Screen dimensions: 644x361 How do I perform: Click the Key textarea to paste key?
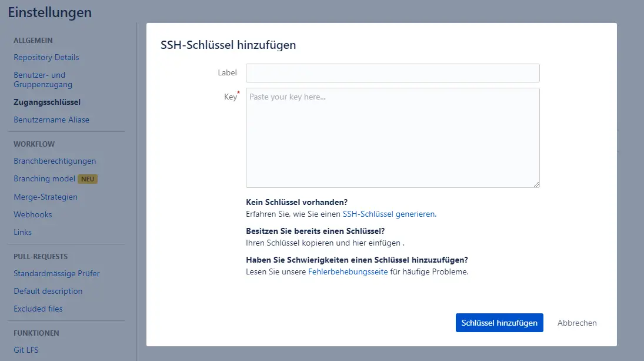click(x=393, y=138)
